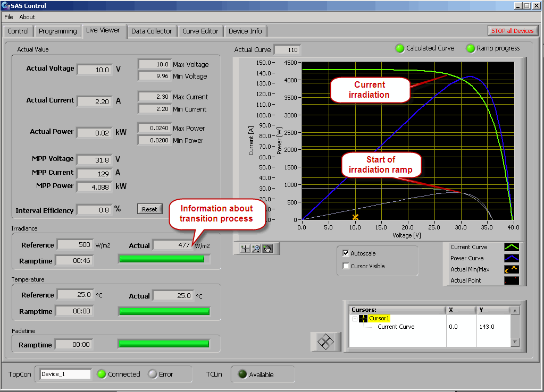Switch to the Data Collector tab
Viewport: 544px width, 392px height.
coord(152,31)
